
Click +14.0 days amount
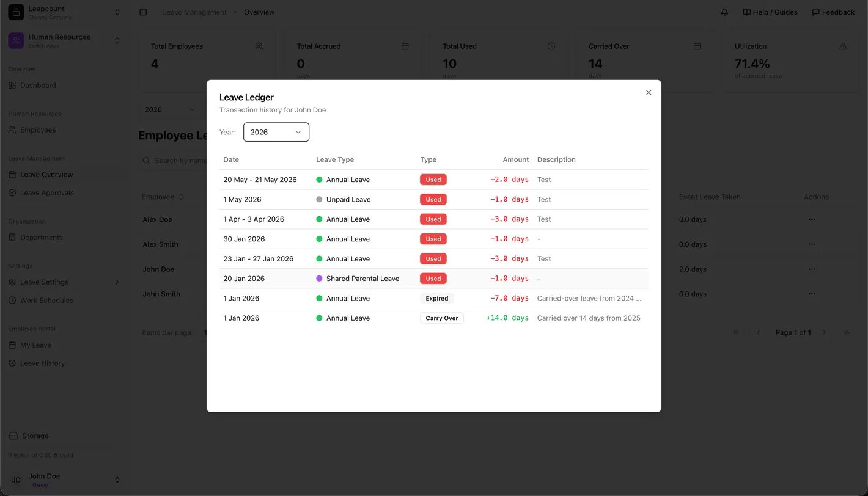[507, 318]
